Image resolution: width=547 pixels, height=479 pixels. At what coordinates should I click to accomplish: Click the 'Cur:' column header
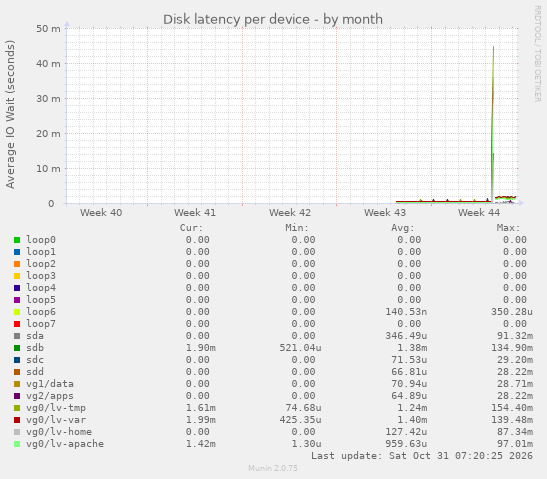[x=191, y=228]
